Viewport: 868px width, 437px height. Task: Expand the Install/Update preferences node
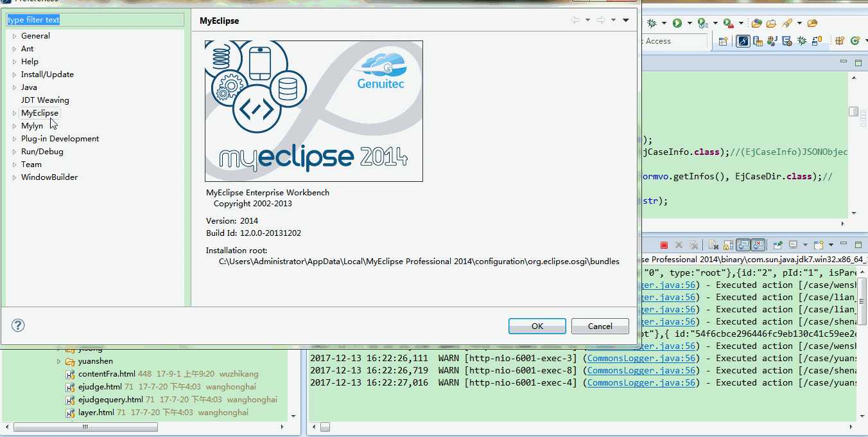[x=14, y=75]
